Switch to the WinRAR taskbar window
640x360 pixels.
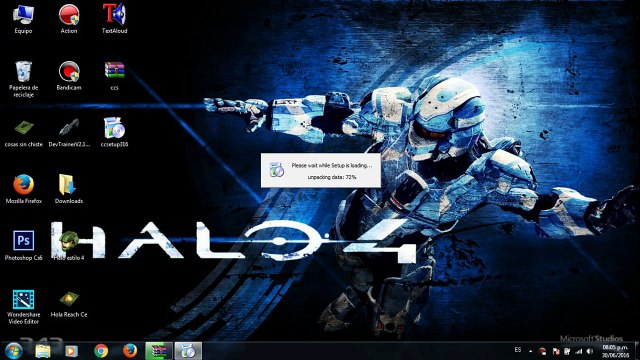[159, 351]
